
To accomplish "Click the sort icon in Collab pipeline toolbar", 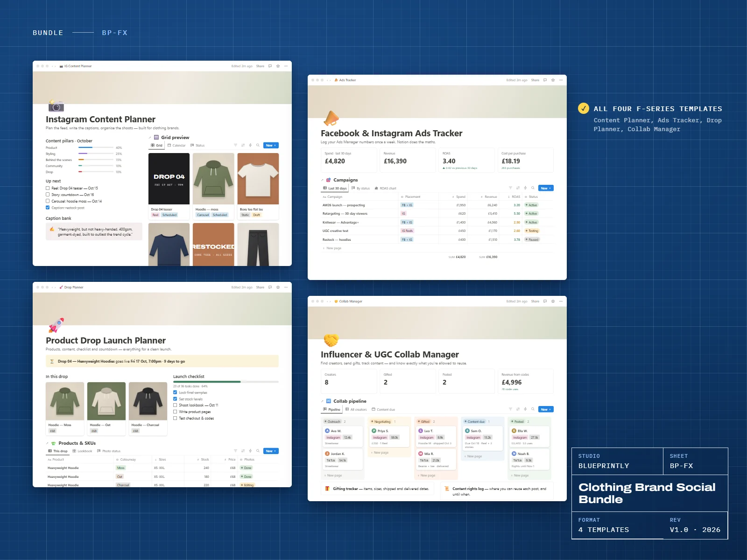I will (x=518, y=409).
